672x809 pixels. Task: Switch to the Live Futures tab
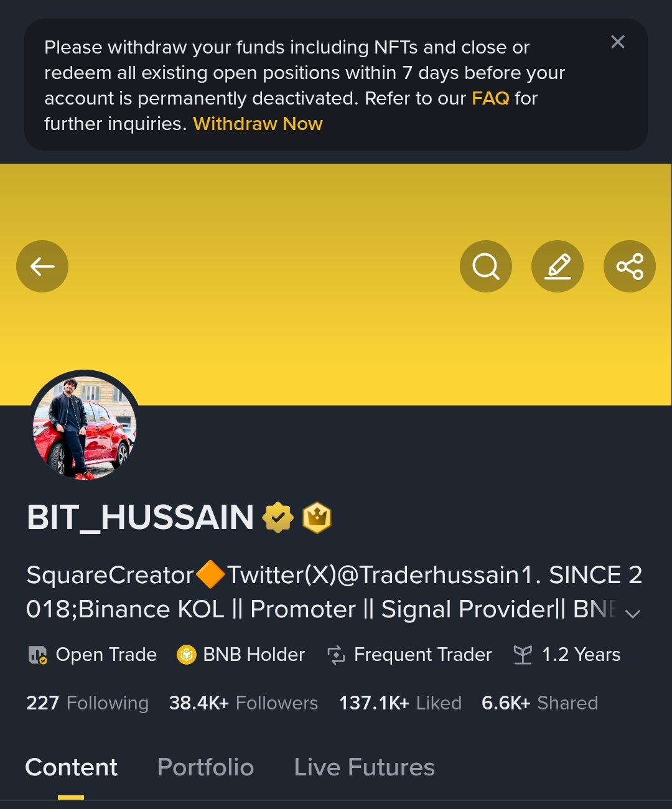click(x=364, y=767)
